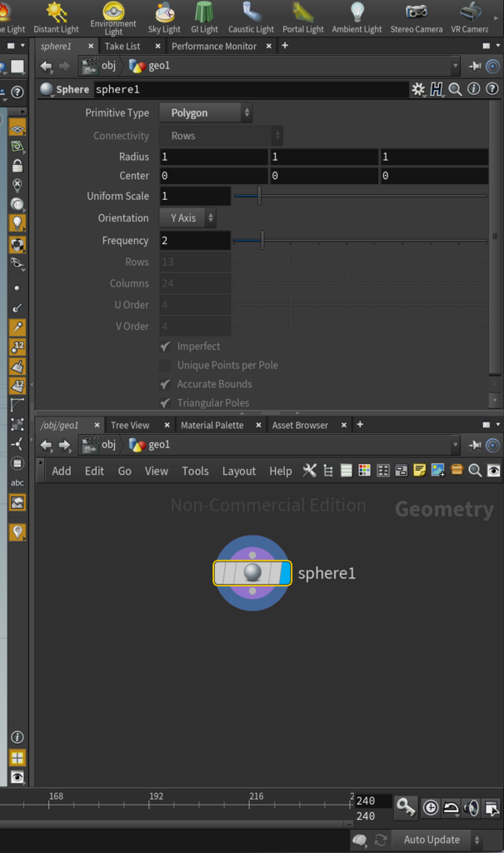Expand the parameter pane path history dropdown
This screenshot has height=853, width=504.
tap(455, 66)
